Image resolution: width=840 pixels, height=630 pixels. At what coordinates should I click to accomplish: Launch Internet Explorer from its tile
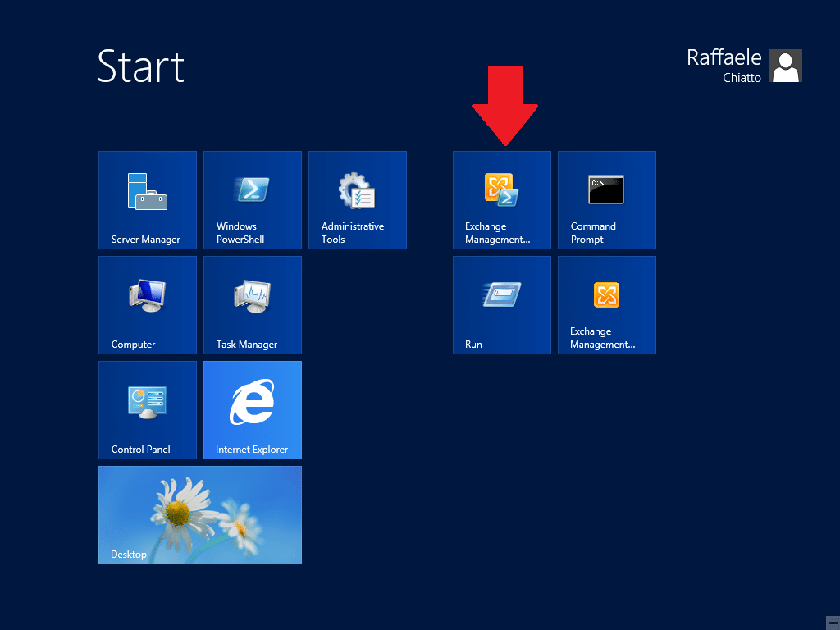tap(253, 410)
